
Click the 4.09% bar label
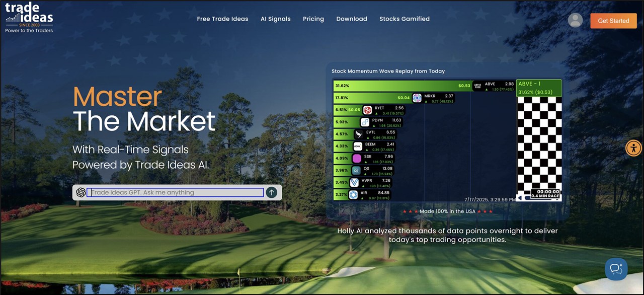tap(341, 158)
